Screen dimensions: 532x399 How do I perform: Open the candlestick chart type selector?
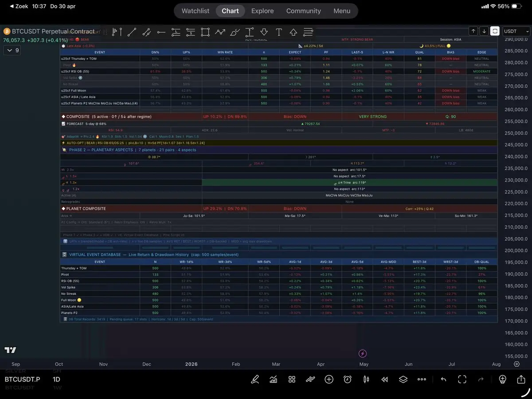pos(366,379)
